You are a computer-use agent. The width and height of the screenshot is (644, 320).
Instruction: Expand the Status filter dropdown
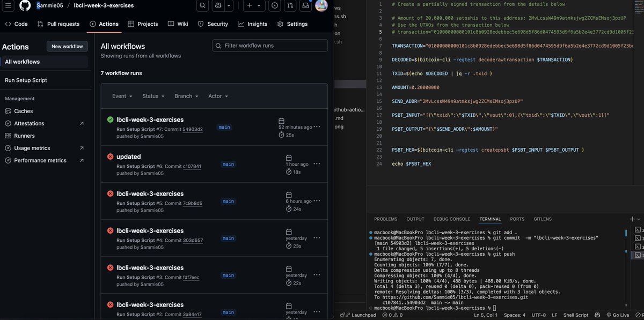pyautogui.click(x=153, y=96)
